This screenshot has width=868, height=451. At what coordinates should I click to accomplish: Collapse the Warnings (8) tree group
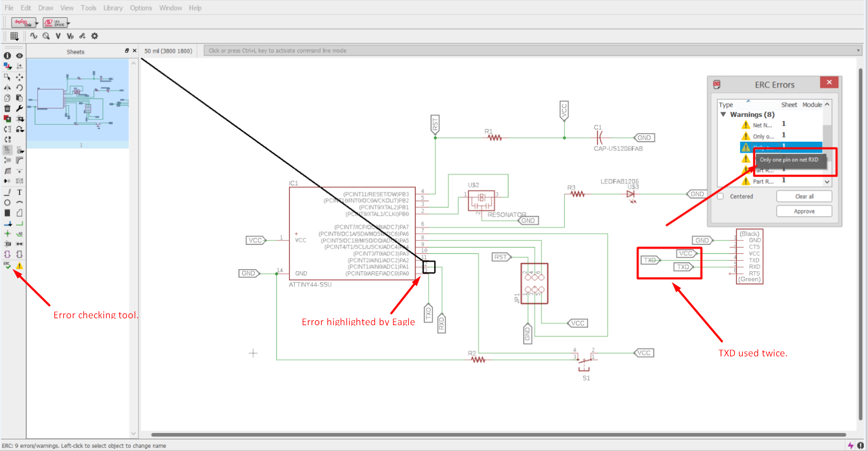(x=723, y=114)
